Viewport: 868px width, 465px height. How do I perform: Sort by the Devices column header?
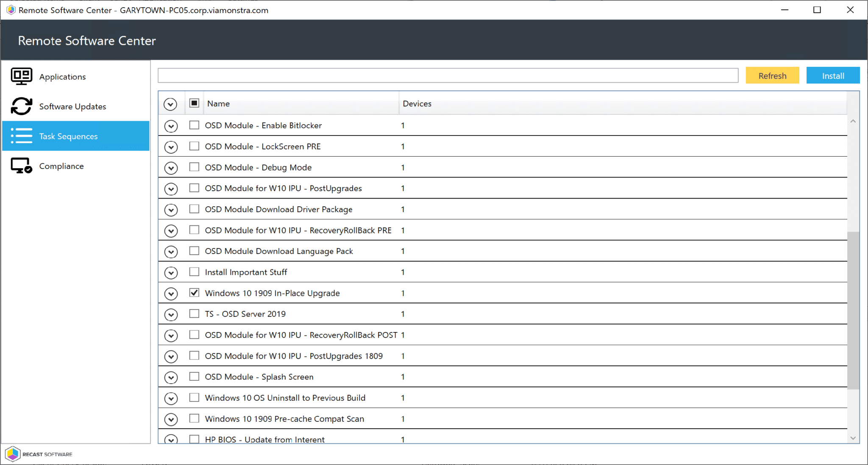[x=623, y=103]
